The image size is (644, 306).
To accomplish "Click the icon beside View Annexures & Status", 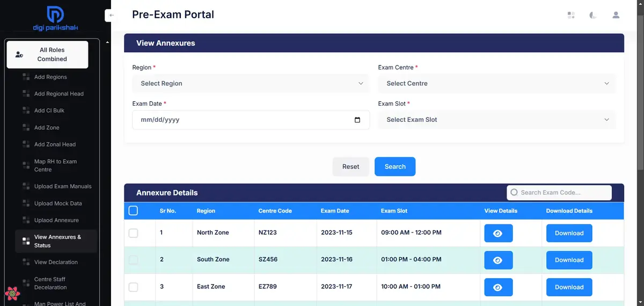I will coord(26,241).
